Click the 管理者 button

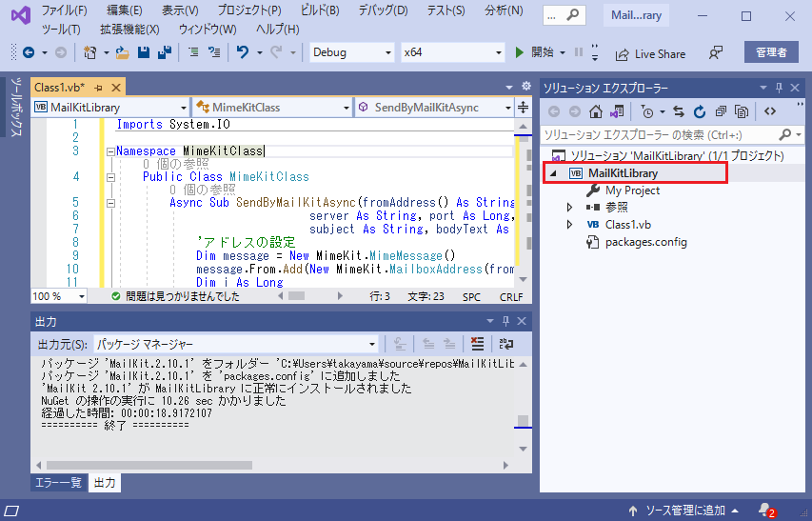pyautogui.click(x=771, y=52)
